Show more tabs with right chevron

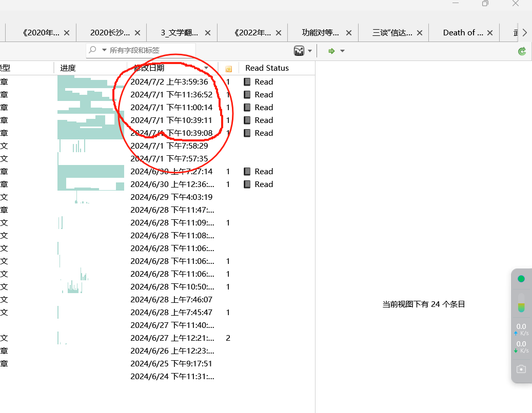click(525, 33)
